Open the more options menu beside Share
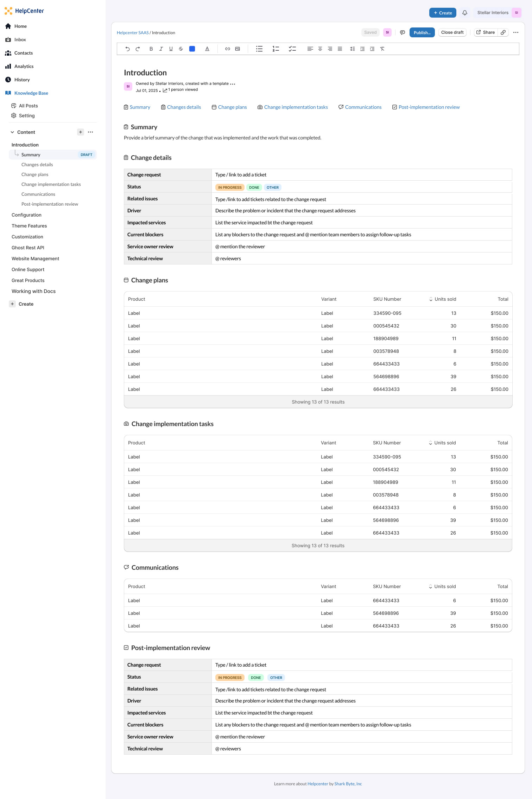532x799 pixels. (x=516, y=32)
